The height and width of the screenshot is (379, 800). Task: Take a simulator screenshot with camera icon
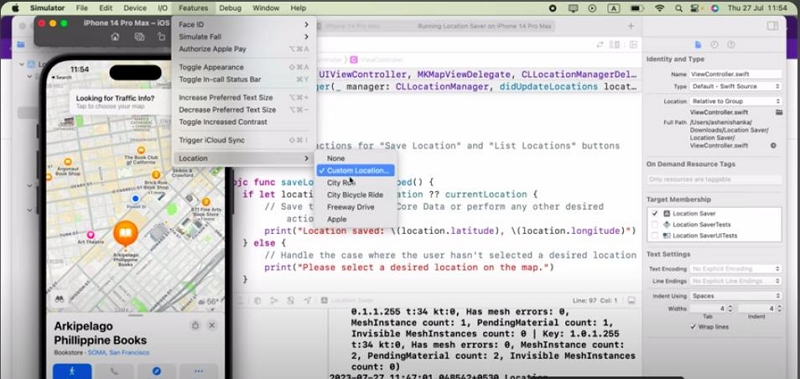pyautogui.click(x=139, y=37)
